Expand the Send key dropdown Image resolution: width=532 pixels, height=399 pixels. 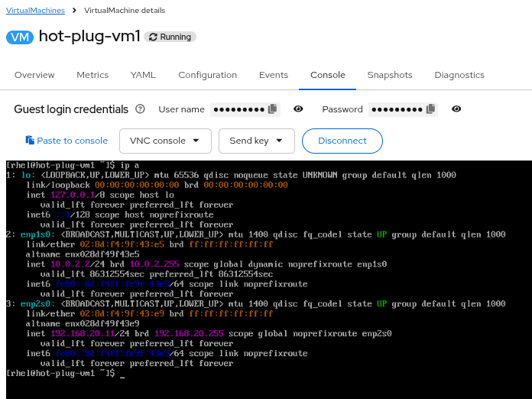[x=256, y=141]
